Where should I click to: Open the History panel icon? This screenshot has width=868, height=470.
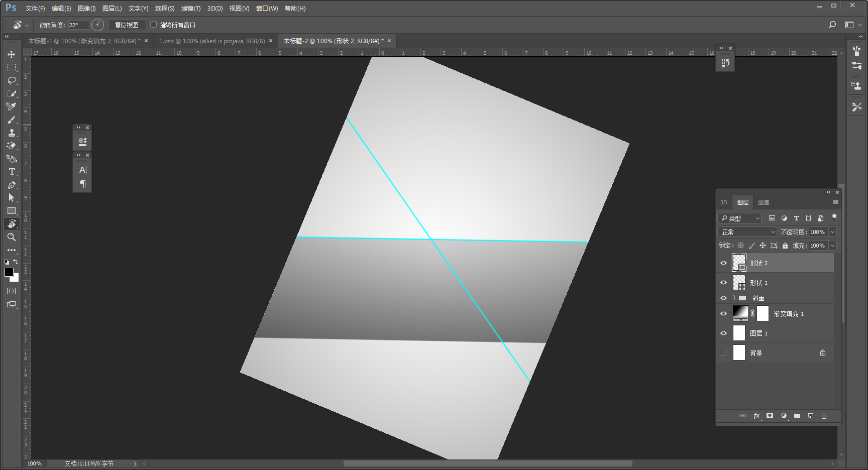click(725, 63)
